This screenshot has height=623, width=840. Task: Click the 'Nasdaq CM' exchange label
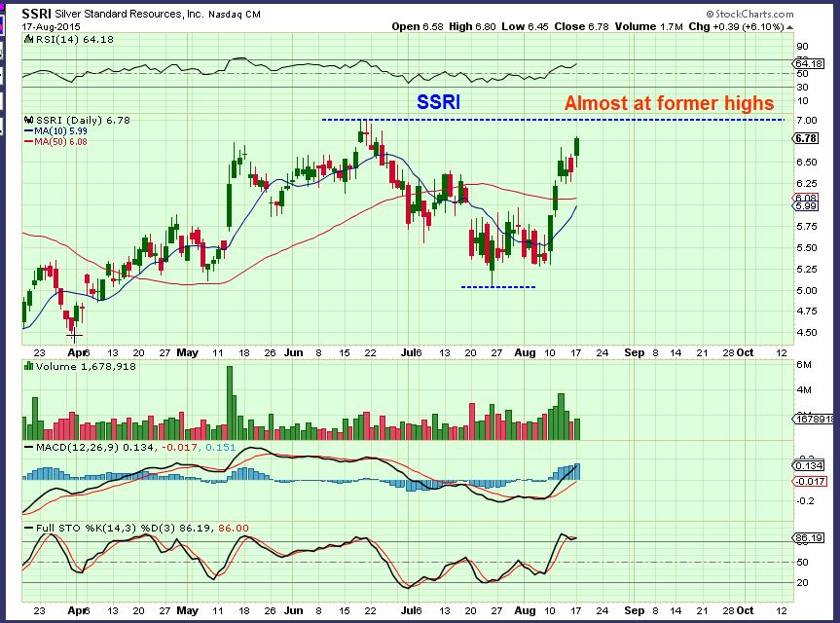point(235,15)
